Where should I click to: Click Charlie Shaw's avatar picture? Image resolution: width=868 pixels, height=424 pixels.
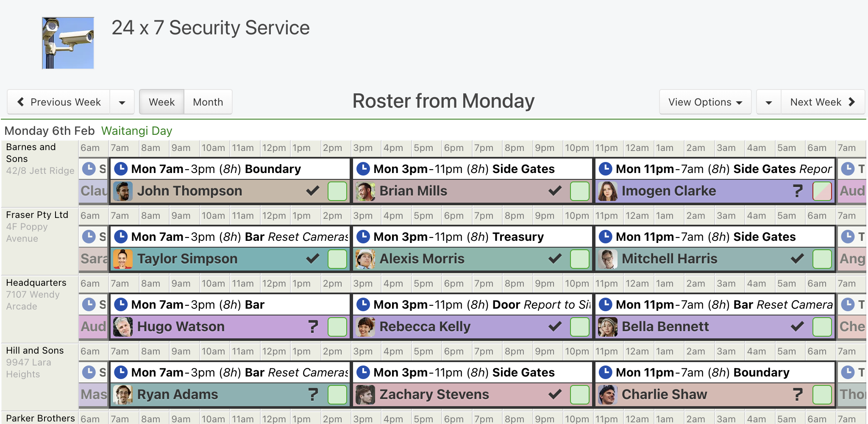coord(608,395)
